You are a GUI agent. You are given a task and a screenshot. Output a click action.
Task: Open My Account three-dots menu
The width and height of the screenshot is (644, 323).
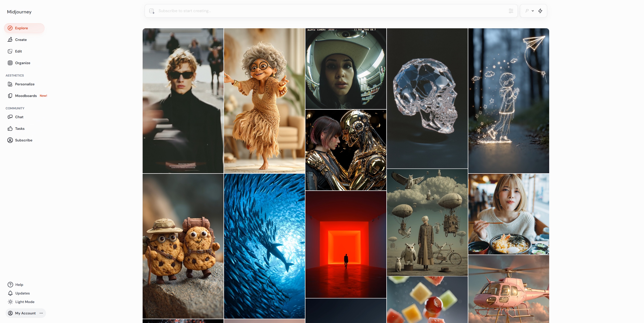[41, 313]
